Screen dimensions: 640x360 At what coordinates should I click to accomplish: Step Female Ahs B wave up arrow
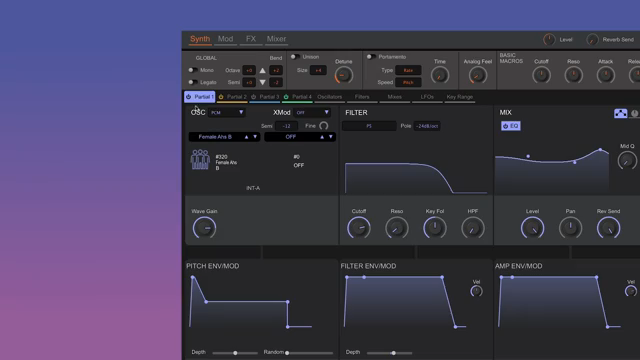coord(246,137)
